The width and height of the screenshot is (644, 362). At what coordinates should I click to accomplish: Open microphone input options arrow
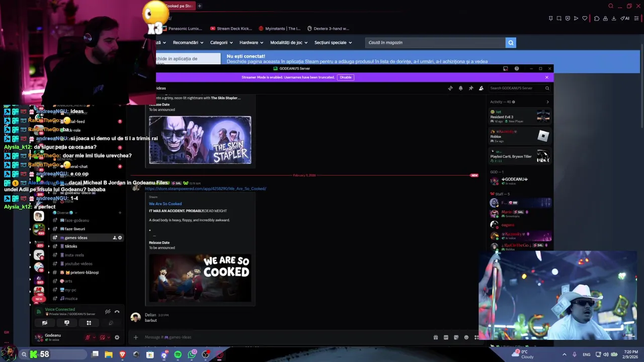click(x=94, y=337)
